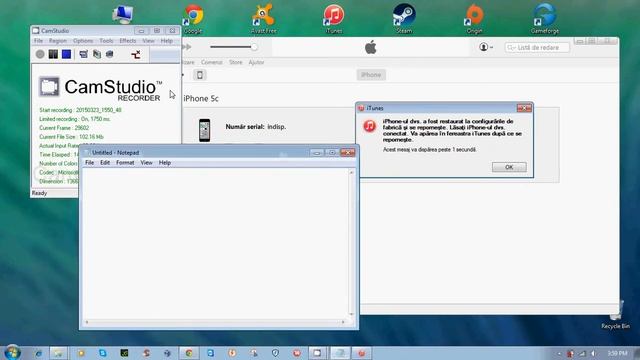Click the CamStudio Record button

click(x=40, y=54)
